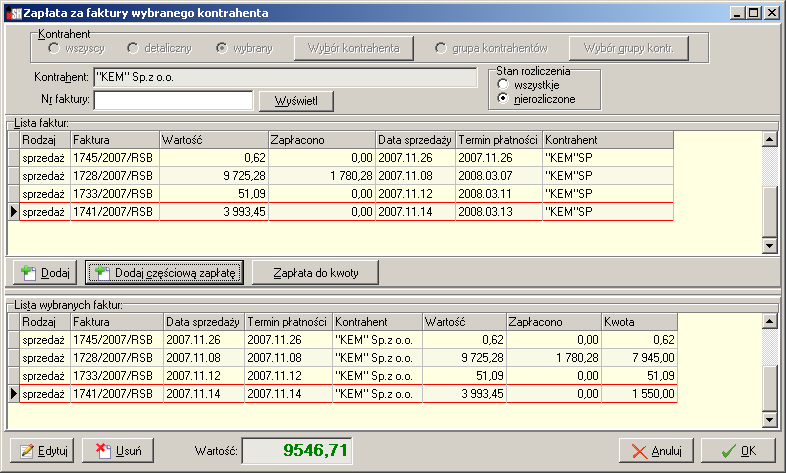Click the Wyświetl button
The height and width of the screenshot is (473, 786).
coord(296,101)
